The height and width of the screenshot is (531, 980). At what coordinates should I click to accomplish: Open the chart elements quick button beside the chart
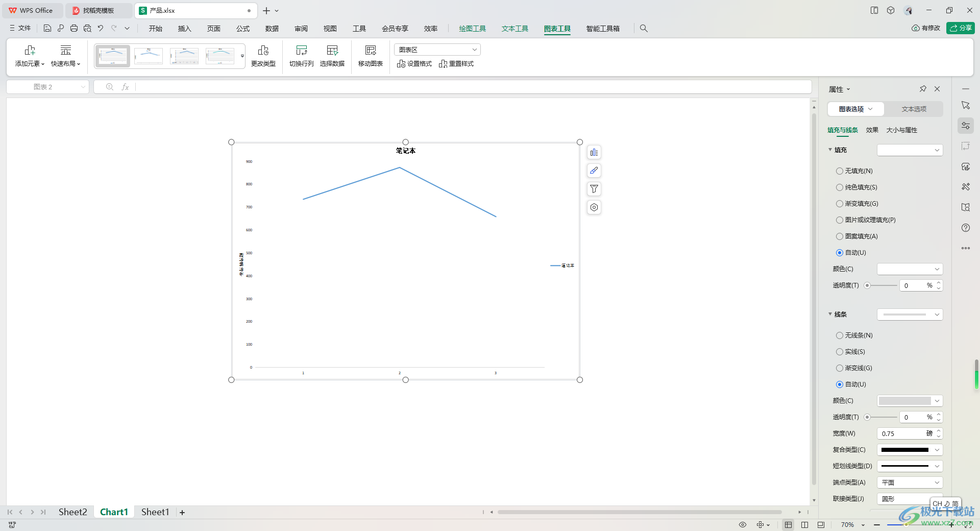pos(594,153)
